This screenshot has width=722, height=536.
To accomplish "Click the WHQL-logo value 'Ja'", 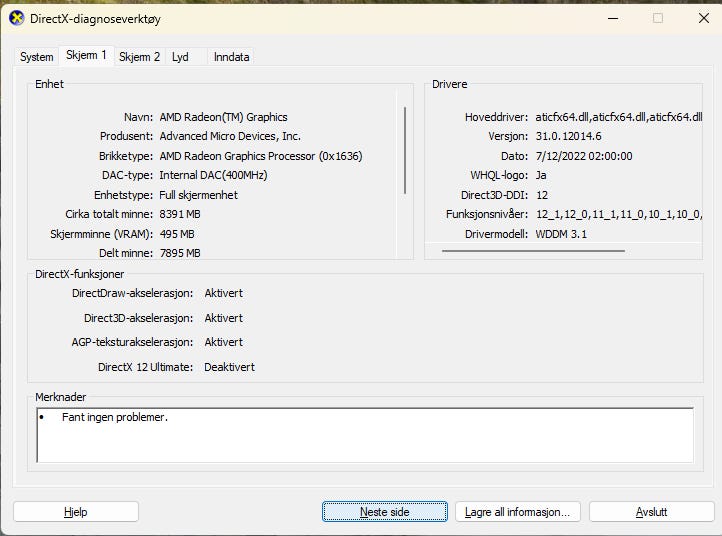I will pos(541,175).
